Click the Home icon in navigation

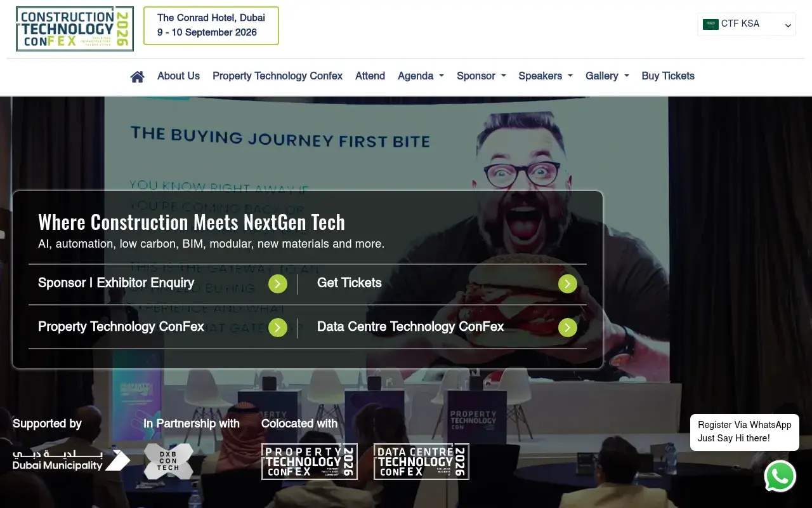[x=137, y=76]
